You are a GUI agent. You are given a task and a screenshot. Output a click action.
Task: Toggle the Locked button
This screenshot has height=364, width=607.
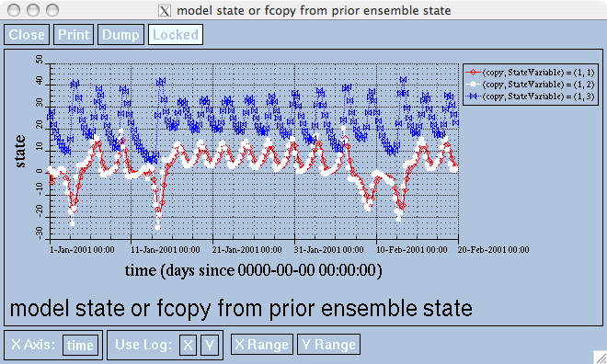click(x=176, y=34)
